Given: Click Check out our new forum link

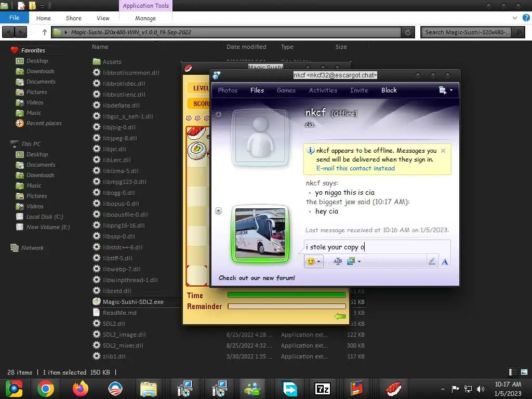Looking at the screenshot, I should tap(257, 278).
